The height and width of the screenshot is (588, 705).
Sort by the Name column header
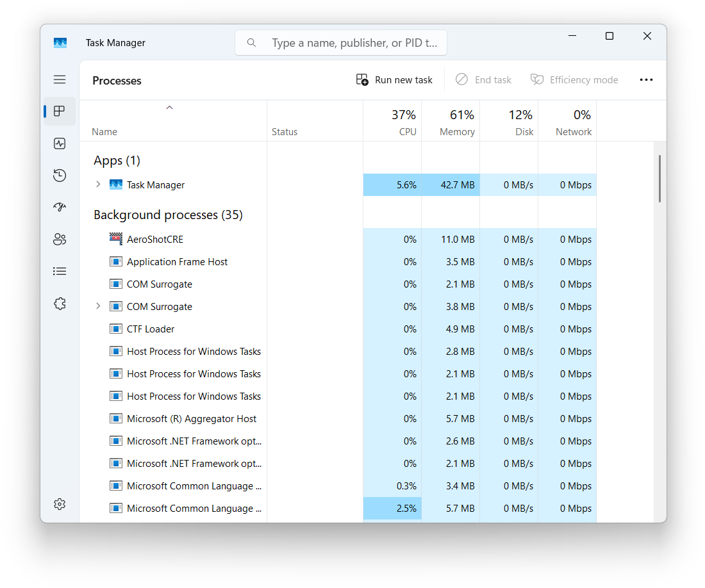(173, 121)
